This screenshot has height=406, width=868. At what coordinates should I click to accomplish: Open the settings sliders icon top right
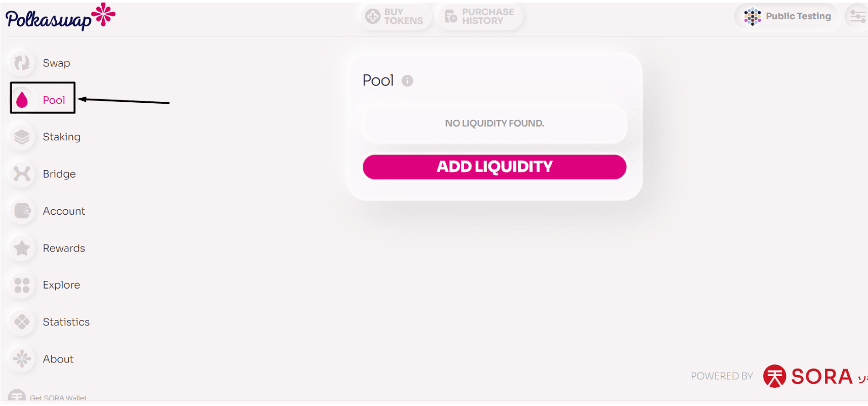tap(857, 16)
